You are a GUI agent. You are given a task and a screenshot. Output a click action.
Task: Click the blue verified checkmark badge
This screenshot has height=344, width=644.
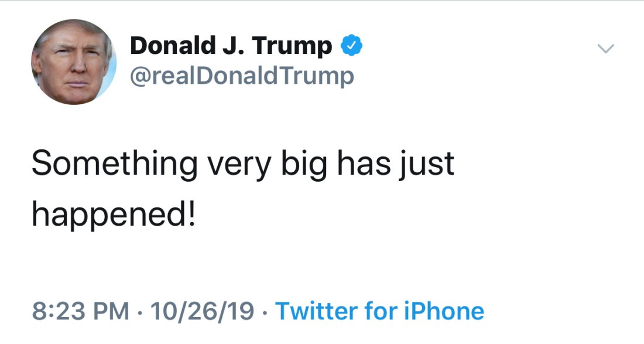click(x=352, y=45)
